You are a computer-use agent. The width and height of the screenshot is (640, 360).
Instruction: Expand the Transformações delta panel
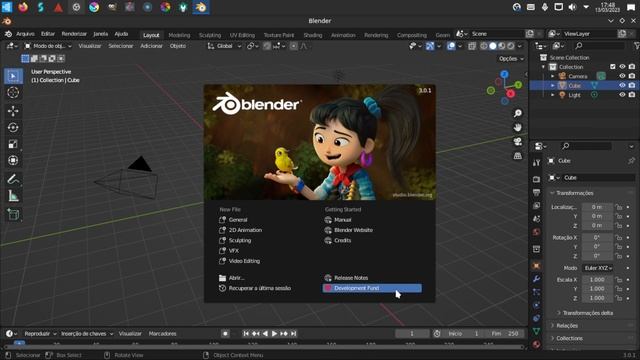[587, 313]
